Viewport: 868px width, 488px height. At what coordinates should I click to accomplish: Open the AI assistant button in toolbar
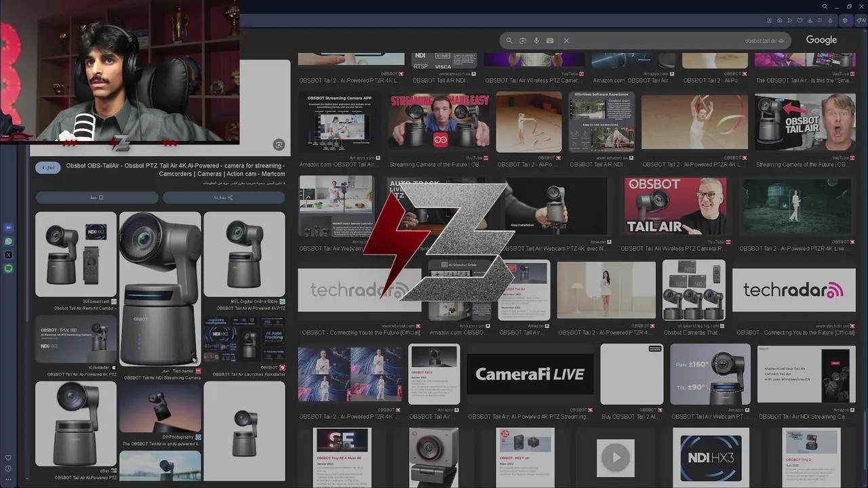point(861,20)
